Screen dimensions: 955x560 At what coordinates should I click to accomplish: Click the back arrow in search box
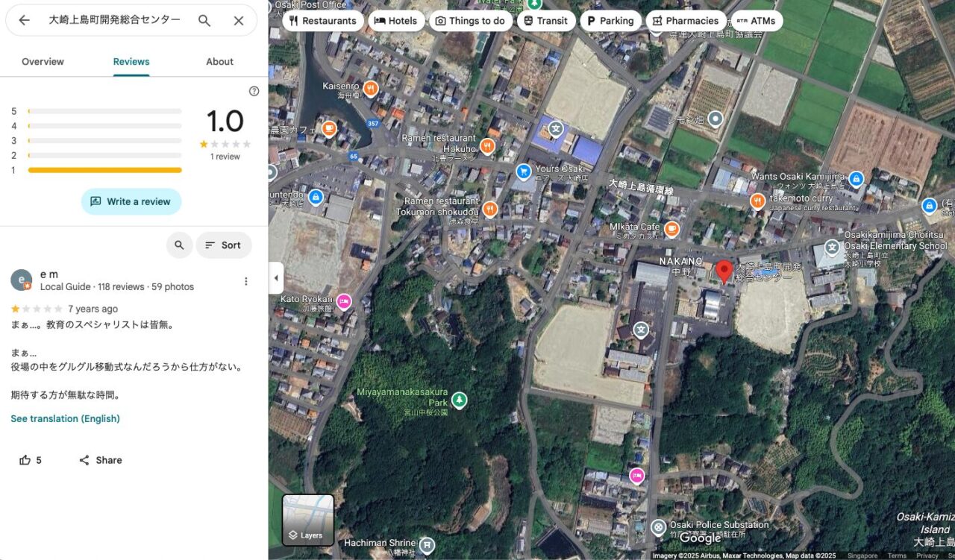pos(24,21)
